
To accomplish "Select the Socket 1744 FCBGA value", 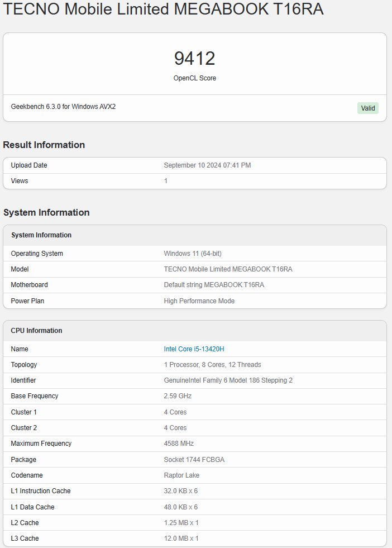I will coord(194,459).
